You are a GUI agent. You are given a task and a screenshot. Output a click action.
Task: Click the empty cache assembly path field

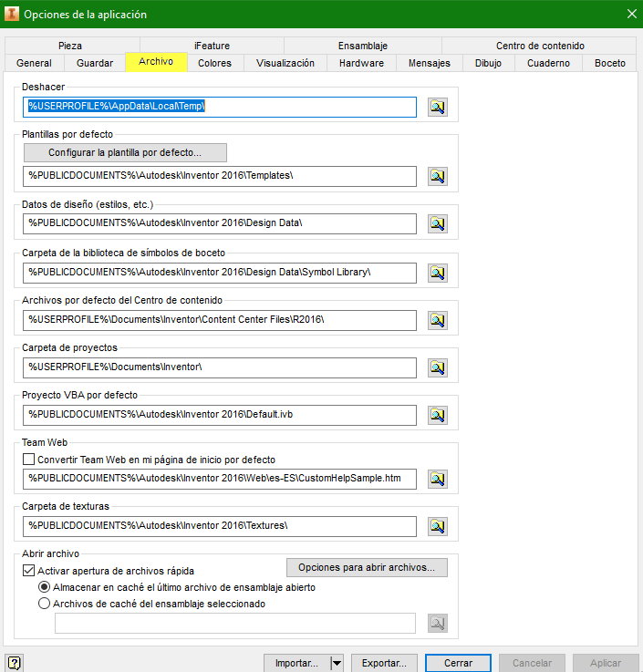click(235, 623)
